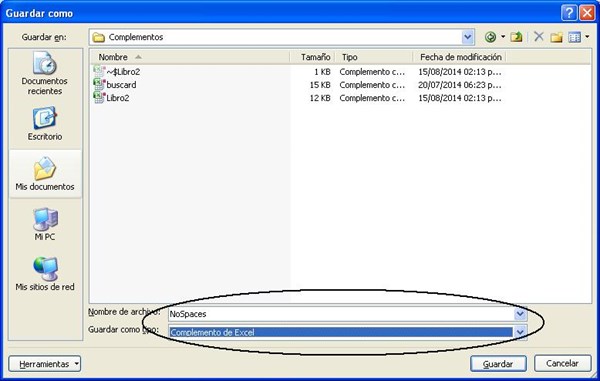Go to Escritorio location
Viewport: 600px width, 381px height.
click(45, 124)
